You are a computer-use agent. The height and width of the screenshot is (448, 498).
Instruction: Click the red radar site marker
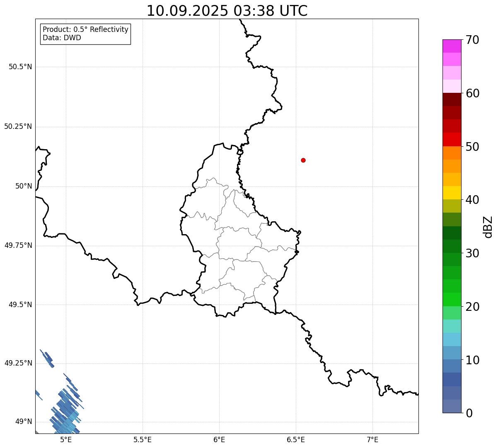click(303, 160)
